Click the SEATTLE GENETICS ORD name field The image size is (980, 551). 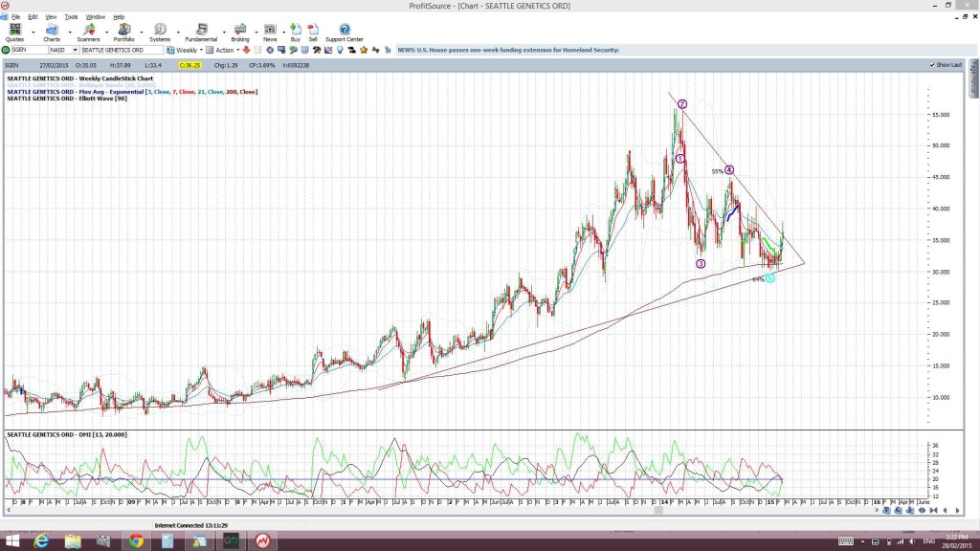[x=122, y=50]
